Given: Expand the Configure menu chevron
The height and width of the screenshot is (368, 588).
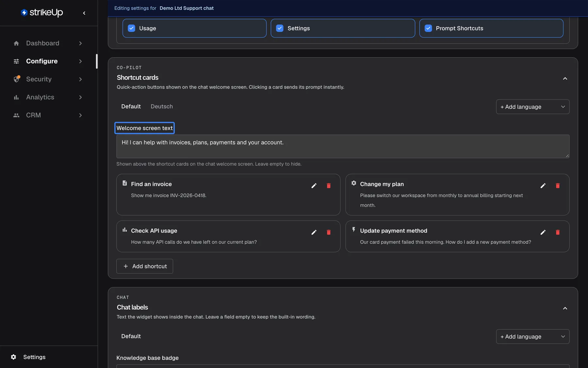Looking at the screenshot, I should click(x=80, y=61).
